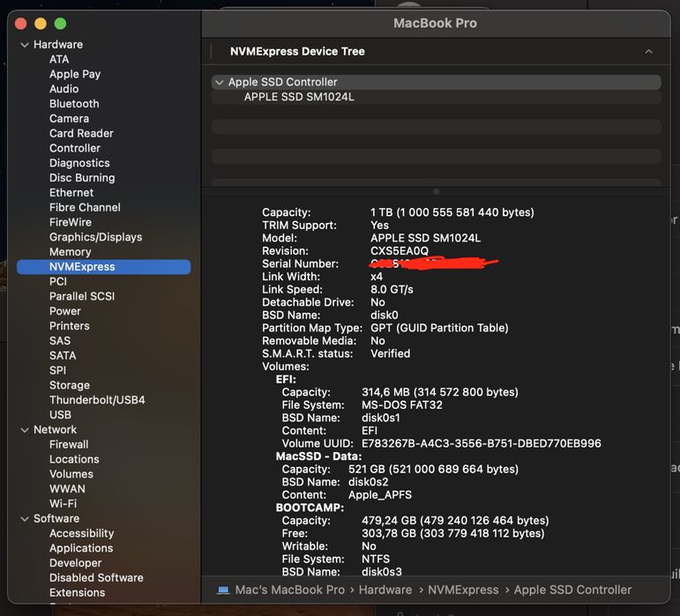680x616 pixels.
Task: Click Apple SSD Controller in the path bar
Action: pos(572,590)
